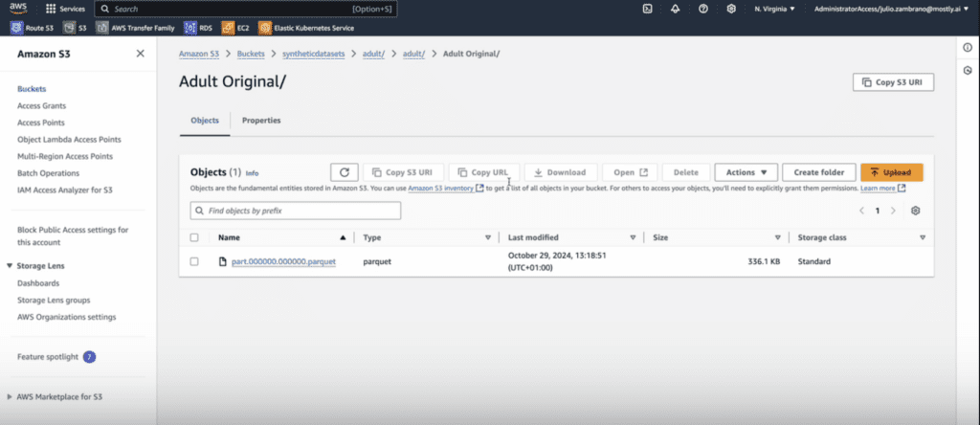The width and height of the screenshot is (980, 425).
Task: Select the part.000000.000000.parquet row checkbox
Action: tap(194, 261)
